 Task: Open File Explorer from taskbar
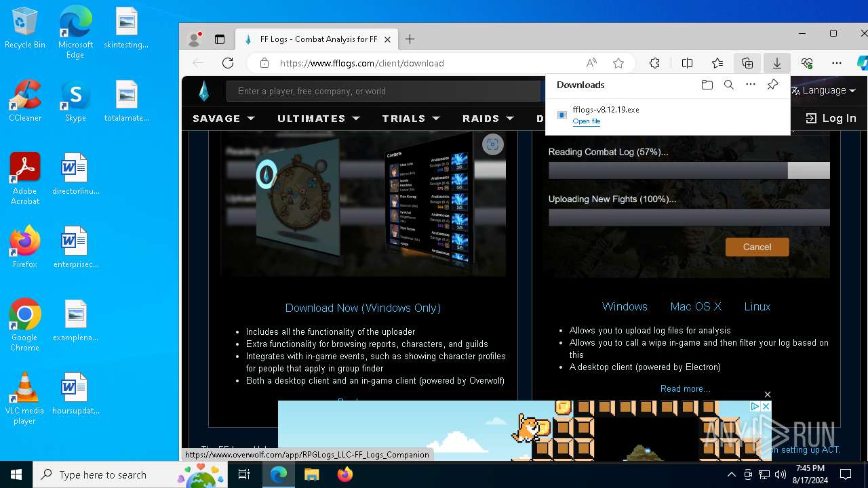point(311,474)
